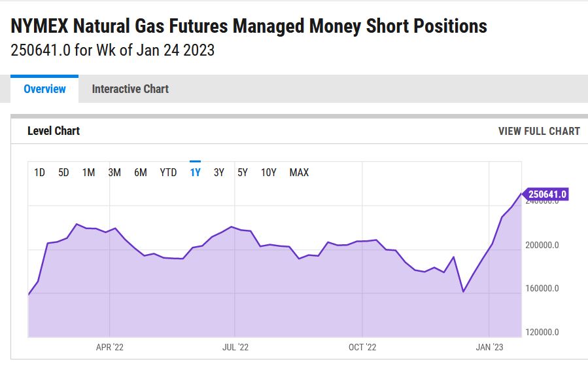This screenshot has height=368, width=588.
Task: Display the MAX time range
Action: [299, 173]
